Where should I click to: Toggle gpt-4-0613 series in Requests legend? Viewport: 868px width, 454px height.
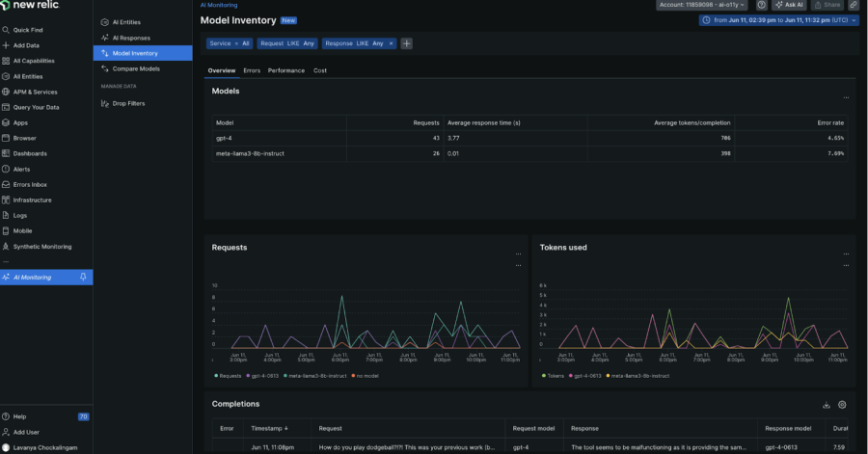pyautogui.click(x=264, y=375)
